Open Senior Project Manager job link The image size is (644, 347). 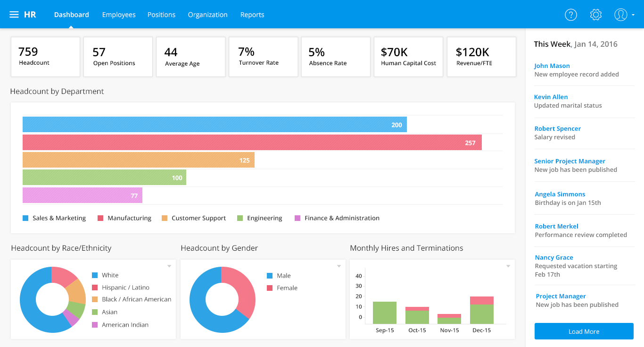click(570, 161)
